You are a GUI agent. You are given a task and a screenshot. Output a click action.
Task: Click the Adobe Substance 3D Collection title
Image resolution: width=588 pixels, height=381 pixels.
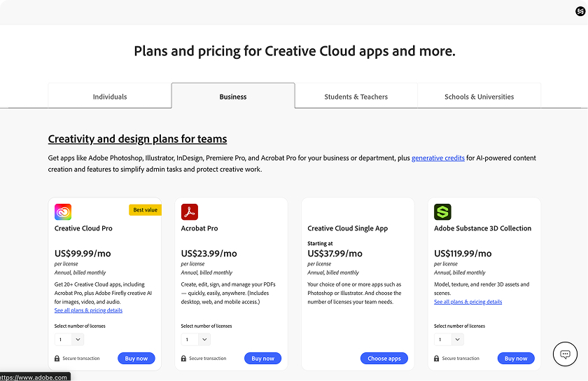click(x=482, y=228)
